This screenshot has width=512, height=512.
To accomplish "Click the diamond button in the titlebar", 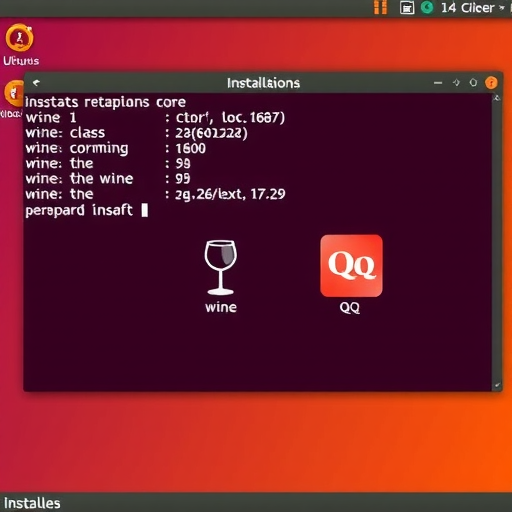I will [456, 83].
